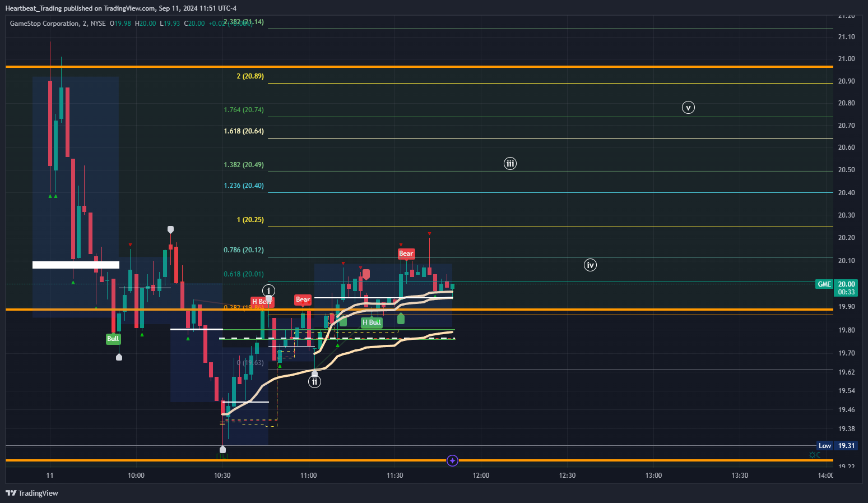Click the 19.80 price axis label
The width and height of the screenshot is (868, 503).
pos(846,330)
